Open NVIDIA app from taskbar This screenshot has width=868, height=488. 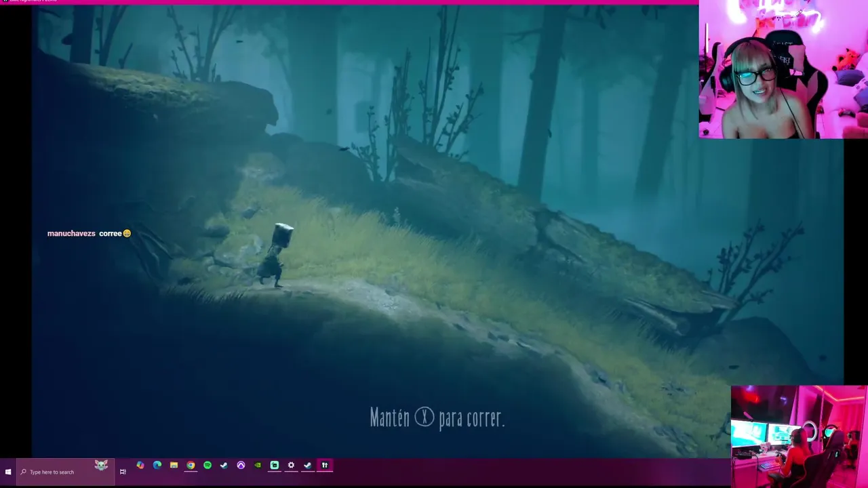258,465
